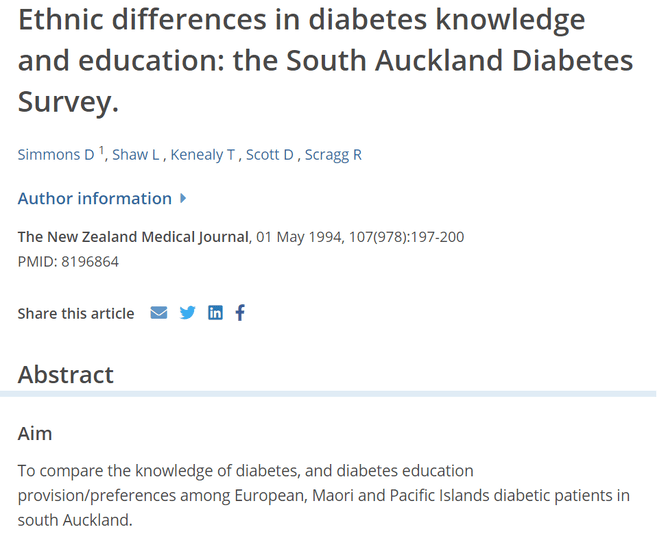
Task: Click the Aim subheading
Action: click(35, 434)
